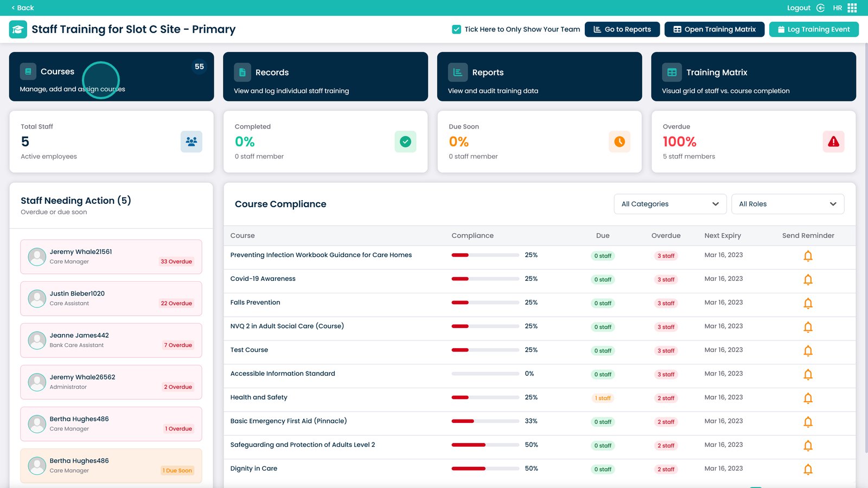The height and width of the screenshot is (488, 868).
Task: Go Back using the top-left link
Action: click(23, 8)
